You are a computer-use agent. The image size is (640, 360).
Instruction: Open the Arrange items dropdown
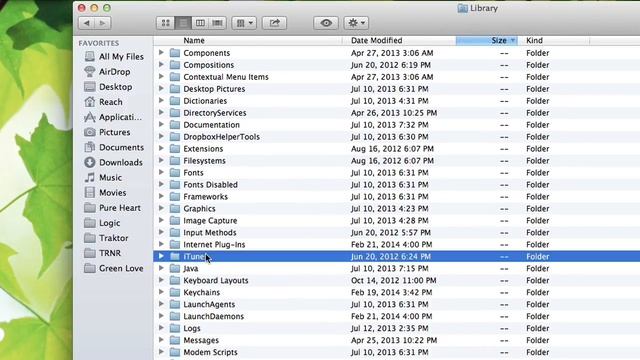244,23
